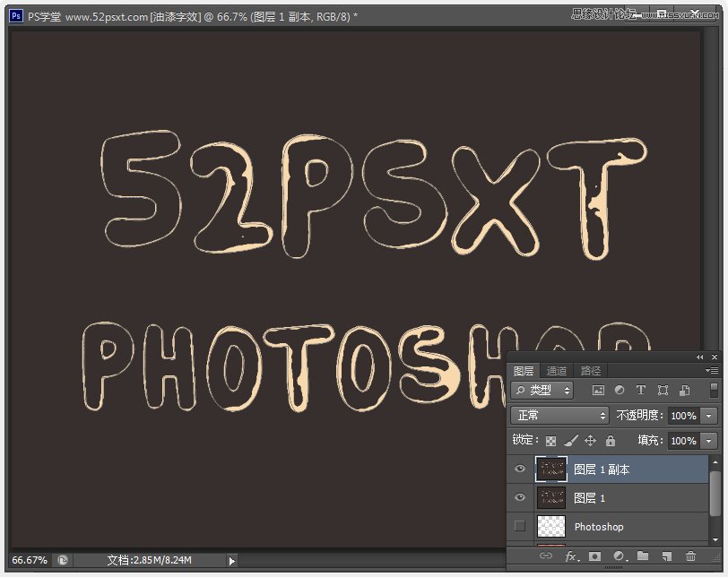
Task: Click the 66.67% zoom field
Action: [x=30, y=560]
